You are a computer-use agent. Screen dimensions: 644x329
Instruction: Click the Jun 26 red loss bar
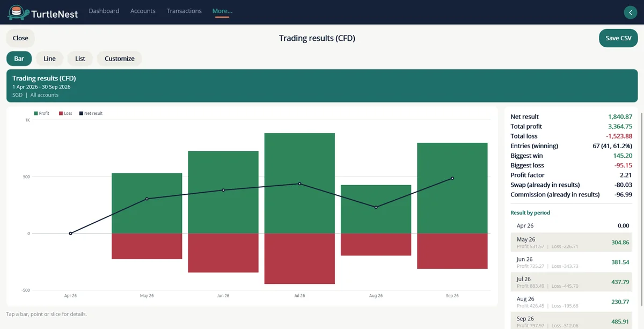tap(223, 253)
